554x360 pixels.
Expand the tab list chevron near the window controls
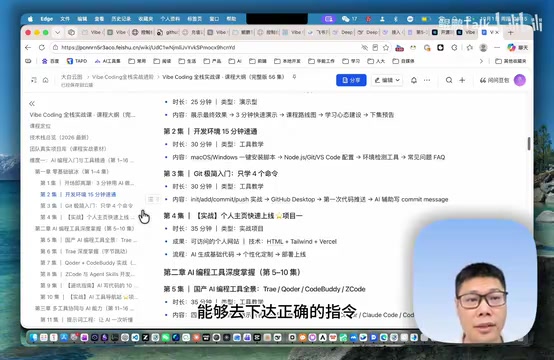pos(57,33)
